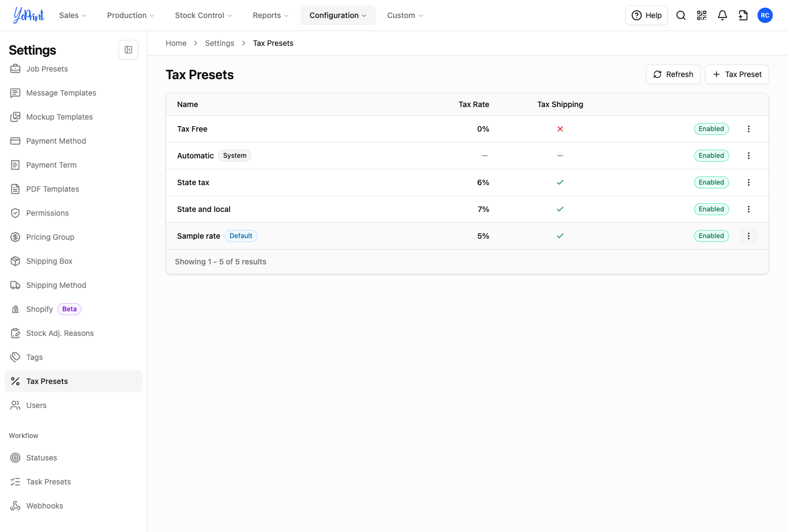Screen dimensions: 787x532
Task: Open row actions for Tax Free
Action: tap(749, 129)
